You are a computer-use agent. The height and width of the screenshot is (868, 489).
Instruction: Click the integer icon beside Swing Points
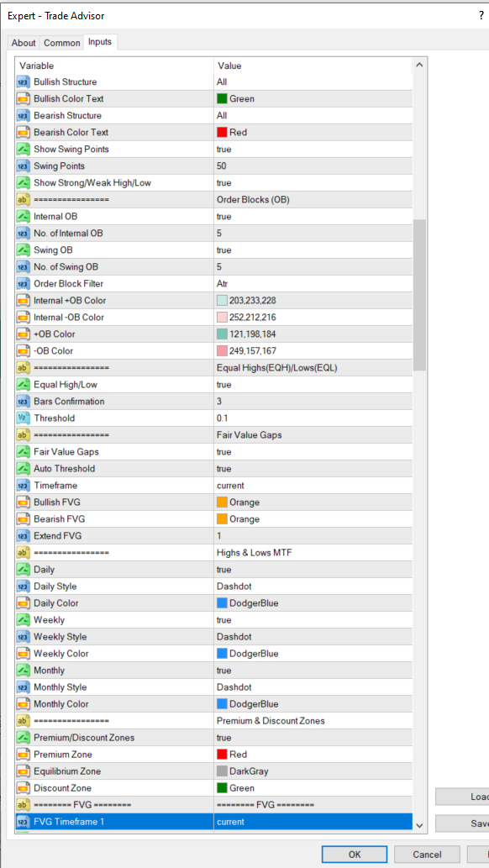tap(24, 166)
